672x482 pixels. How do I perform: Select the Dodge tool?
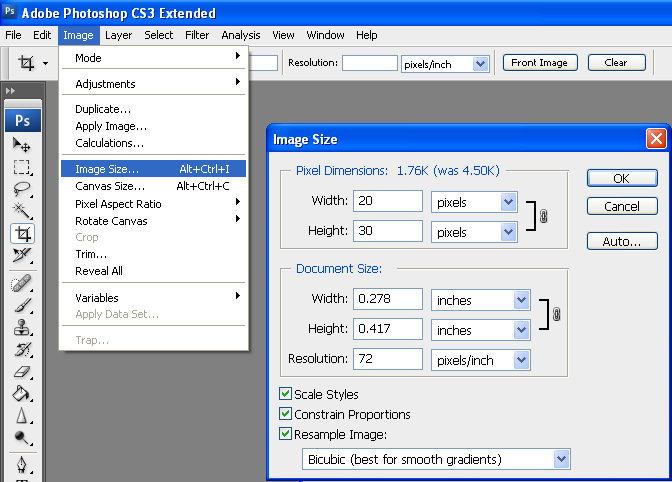point(21,437)
